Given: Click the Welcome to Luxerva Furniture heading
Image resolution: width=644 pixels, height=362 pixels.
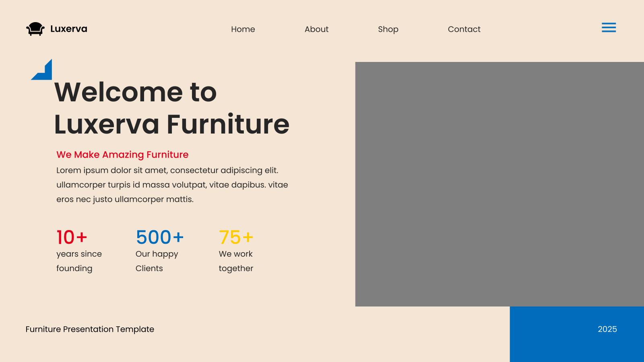Looking at the screenshot, I should pyautogui.click(x=172, y=108).
